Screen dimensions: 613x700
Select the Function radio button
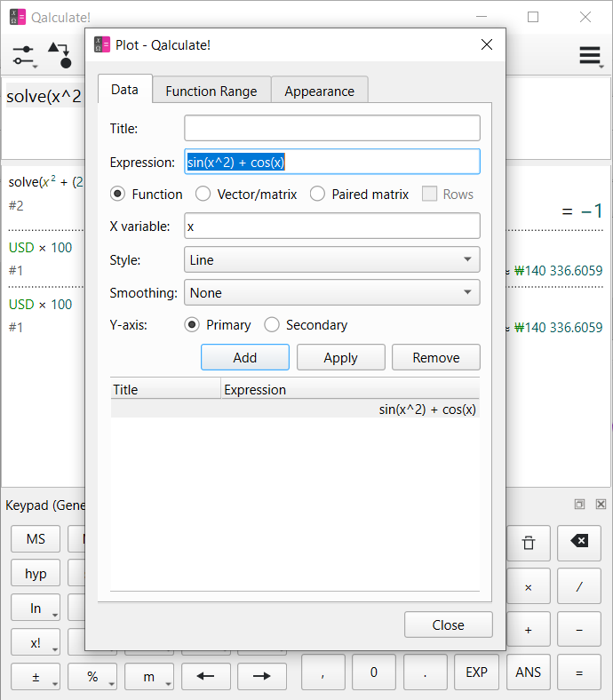point(117,194)
